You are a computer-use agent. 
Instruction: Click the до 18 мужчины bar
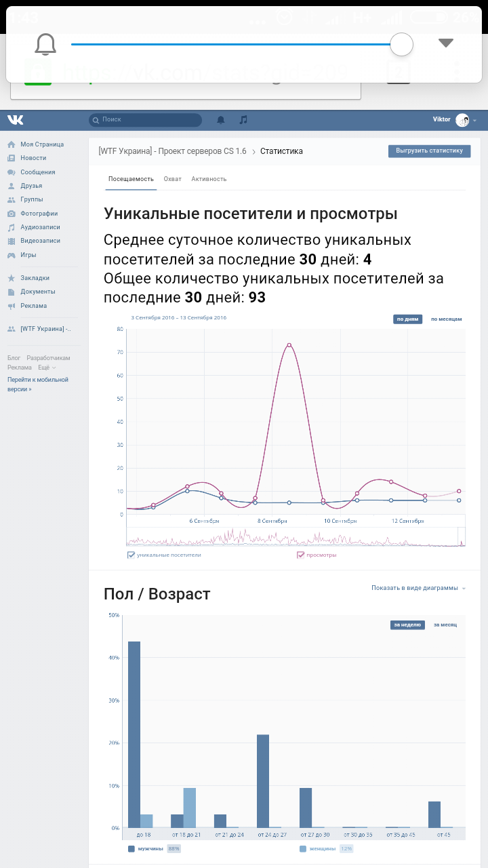[x=134, y=734]
